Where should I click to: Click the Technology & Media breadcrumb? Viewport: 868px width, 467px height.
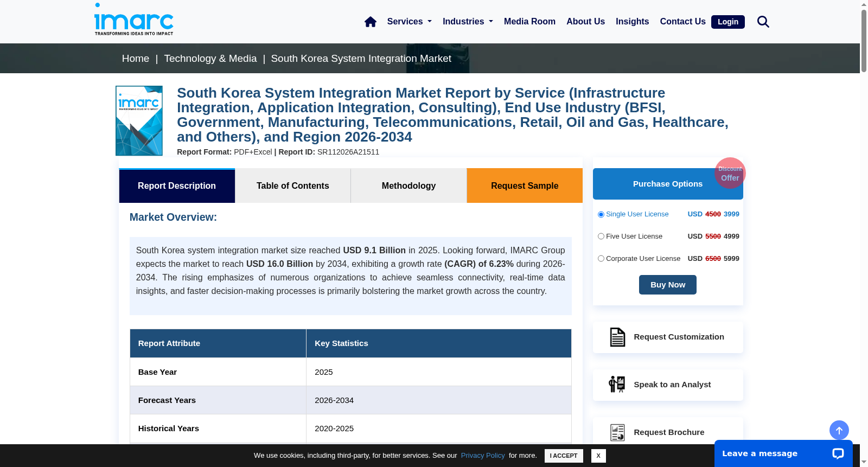[210, 59]
